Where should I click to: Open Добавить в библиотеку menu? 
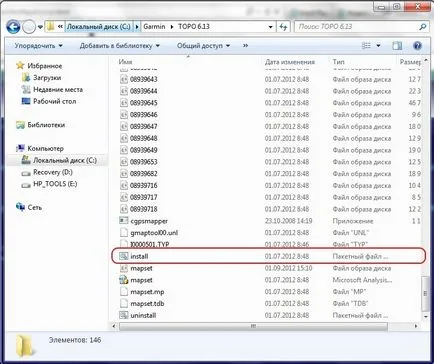coord(120,46)
